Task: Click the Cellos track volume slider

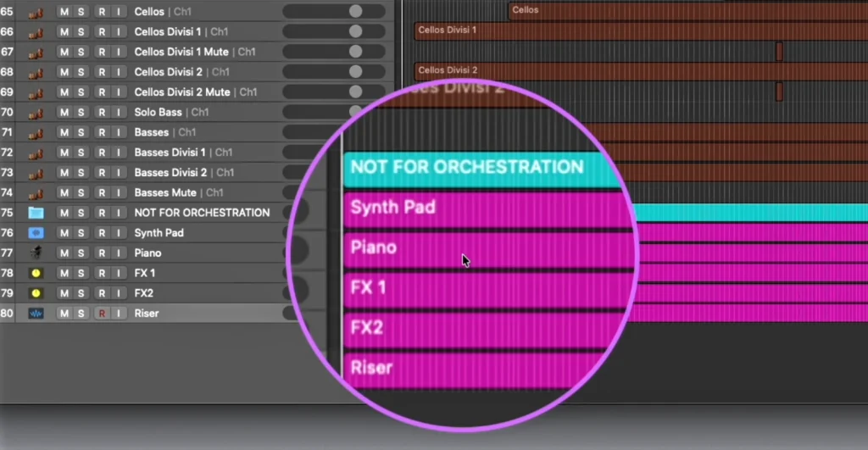Action: (334, 11)
